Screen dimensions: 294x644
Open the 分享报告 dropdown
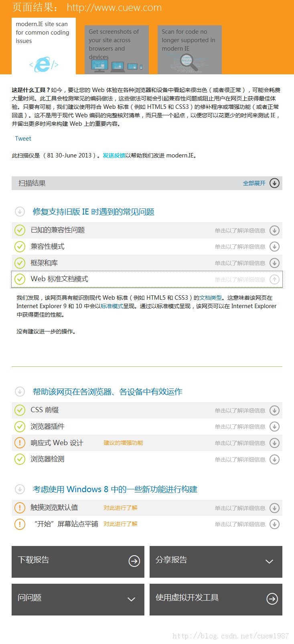click(x=216, y=562)
